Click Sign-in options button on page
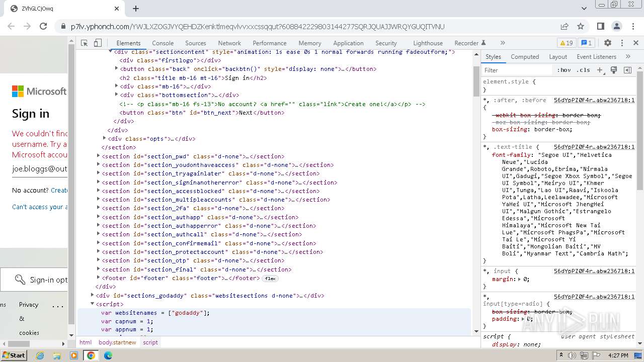Screen dimensions: 644x362 (x=34, y=280)
